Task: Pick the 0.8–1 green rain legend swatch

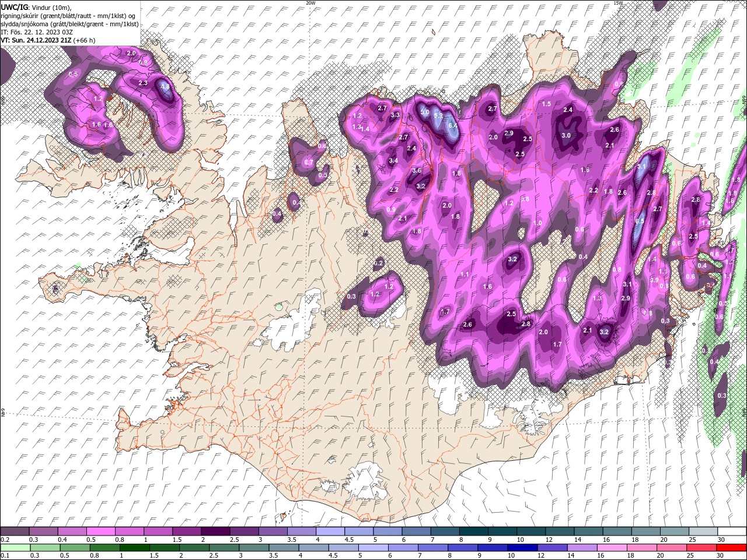Action: 105,547
